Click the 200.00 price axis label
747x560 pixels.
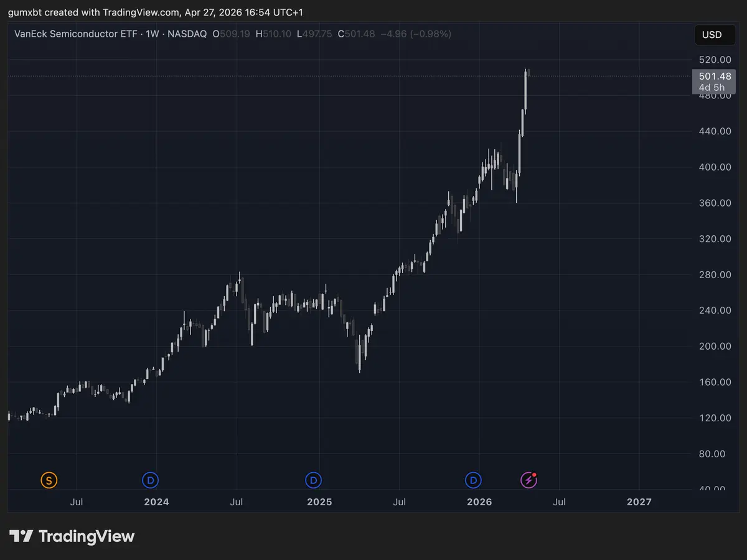pos(715,346)
